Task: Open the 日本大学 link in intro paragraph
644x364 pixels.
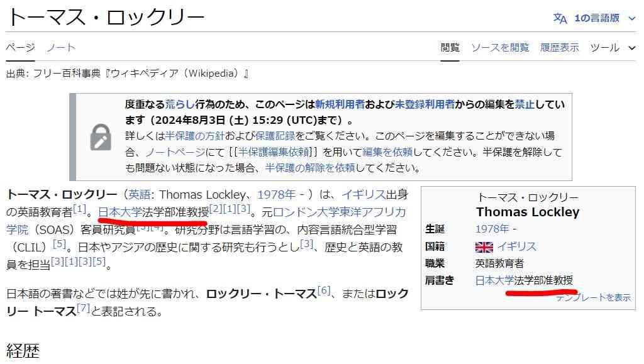Action: pos(120,212)
